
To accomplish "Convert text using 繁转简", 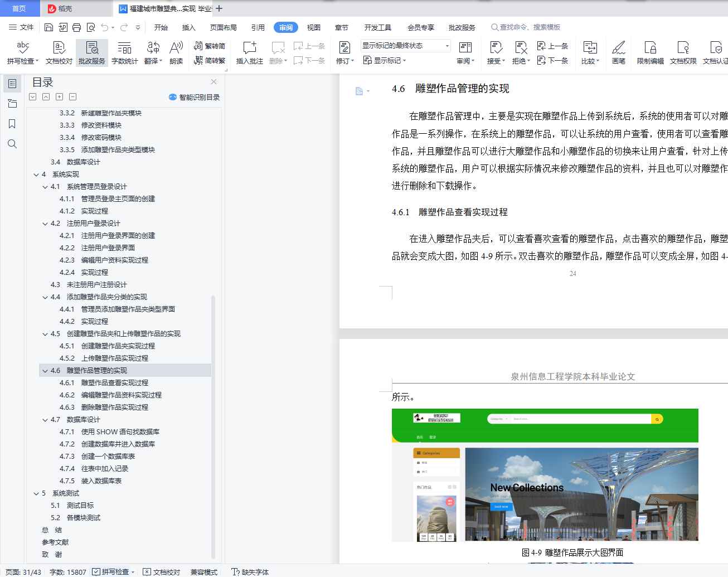I will (x=210, y=46).
